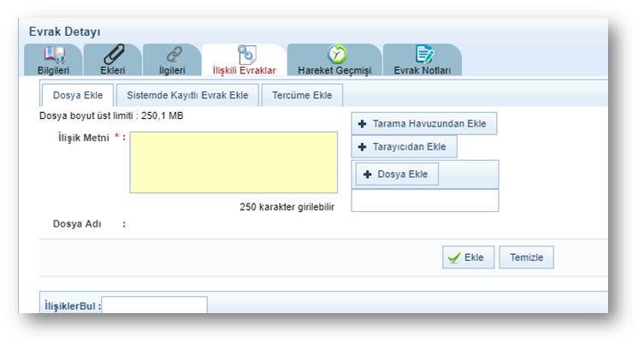Image resolution: width=644 pixels, height=349 pixels.
Task: Click the Tarama Havuzundan Ekle button label
Action: pyautogui.click(x=428, y=124)
